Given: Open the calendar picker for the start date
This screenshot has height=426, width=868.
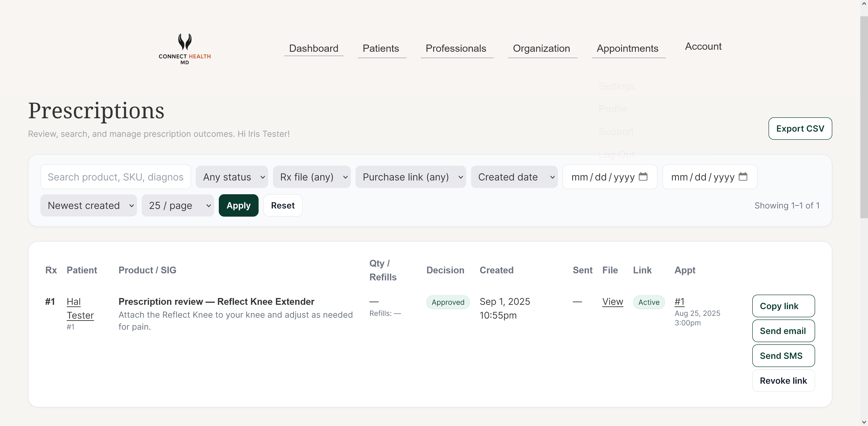Looking at the screenshot, I should click(x=644, y=177).
